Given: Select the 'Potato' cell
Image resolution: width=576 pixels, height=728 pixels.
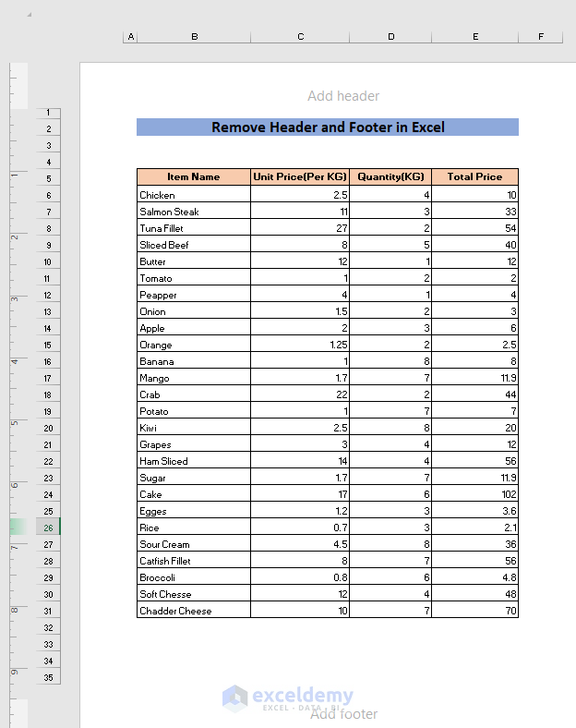Looking at the screenshot, I should [x=194, y=411].
